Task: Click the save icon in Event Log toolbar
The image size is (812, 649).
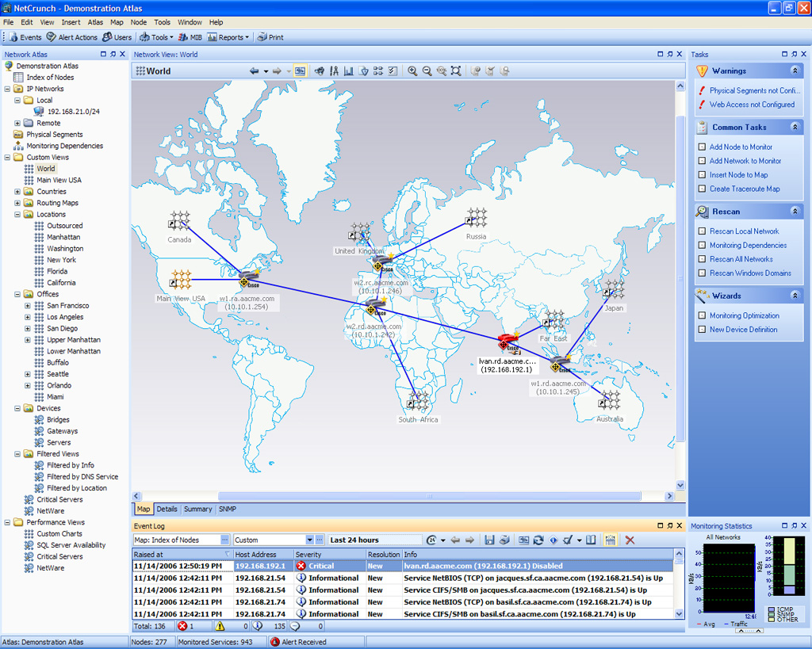Action: pyautogui.click(x=489, y=540)
